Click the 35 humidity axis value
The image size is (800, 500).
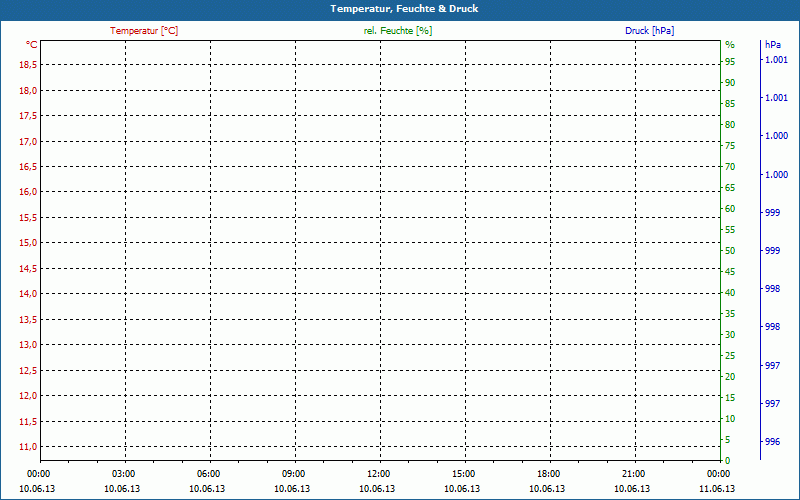(730, 314)
